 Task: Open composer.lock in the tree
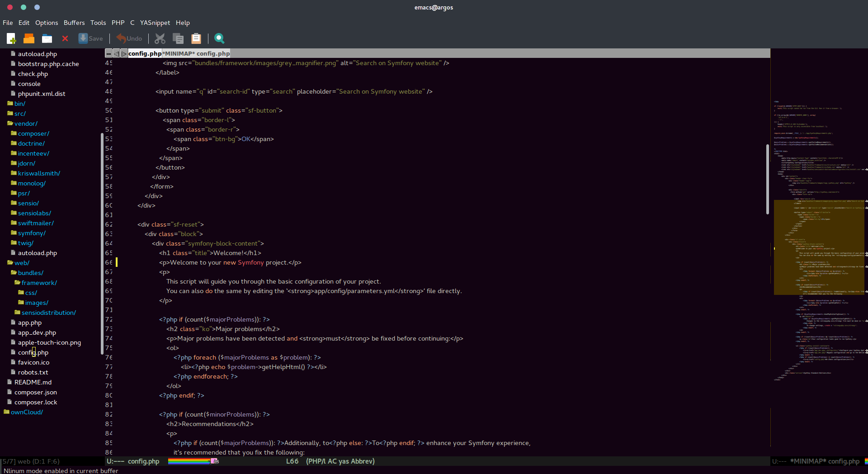click(x=36, y=402)
